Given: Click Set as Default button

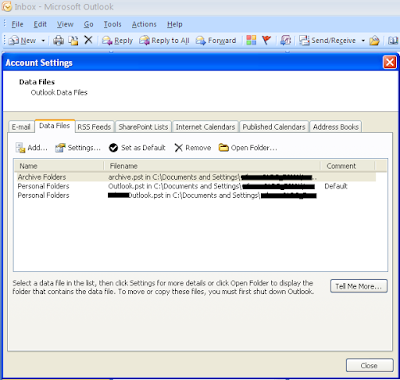Looking at the screenshot, I should click(x=137, y=148).
